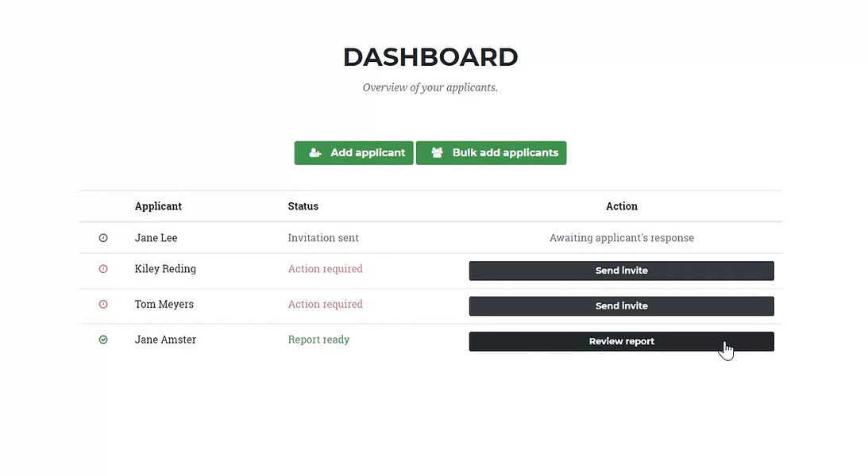Select applicant name Jane Amster

pos(165,340)
